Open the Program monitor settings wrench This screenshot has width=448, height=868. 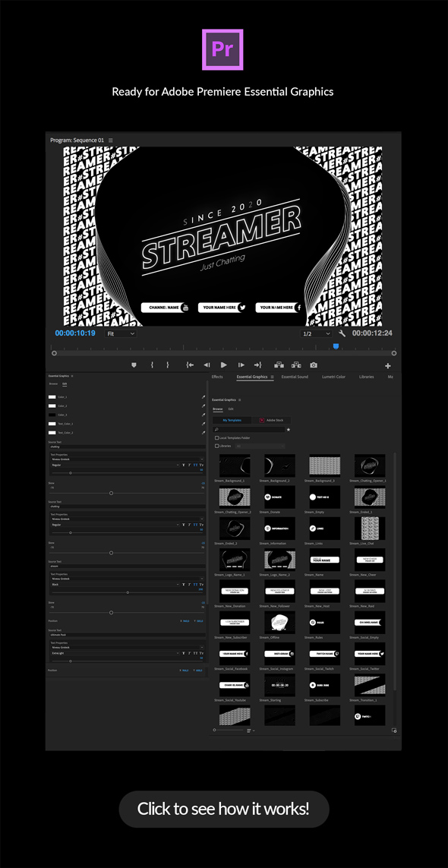coord(342,334)
